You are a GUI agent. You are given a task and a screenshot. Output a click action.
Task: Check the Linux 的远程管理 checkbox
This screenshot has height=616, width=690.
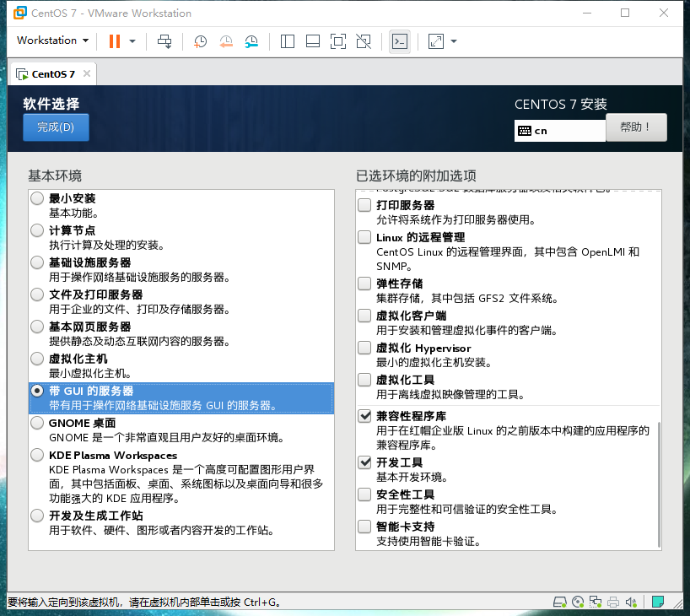pyautogui.click(x=364, y=237)
